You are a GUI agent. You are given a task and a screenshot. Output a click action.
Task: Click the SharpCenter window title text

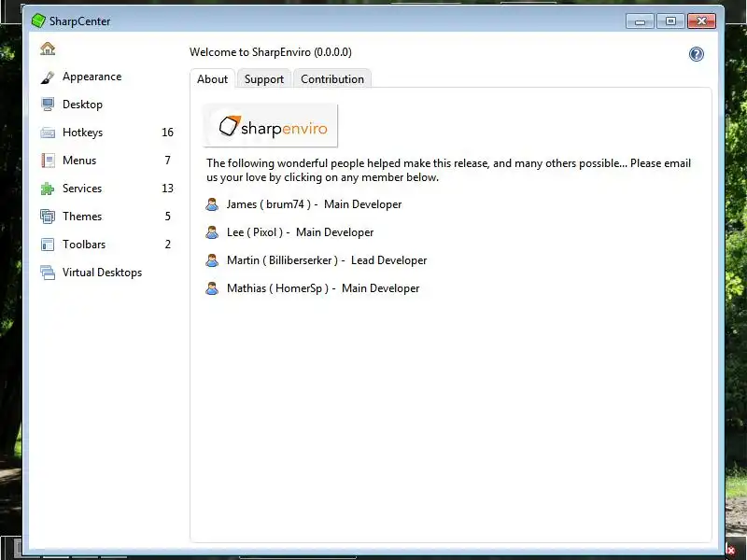point(79,21)
